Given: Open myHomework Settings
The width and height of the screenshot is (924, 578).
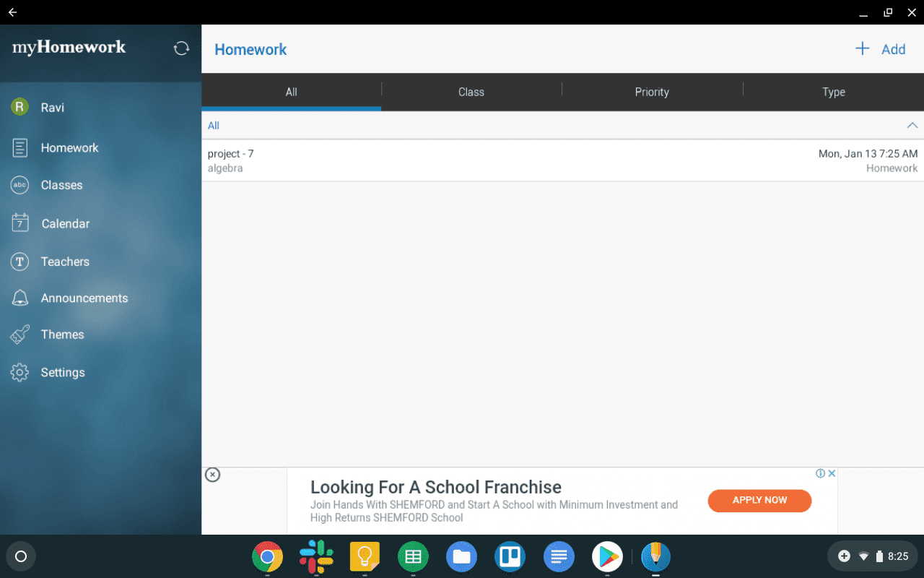Looking at the screenshot, I should (63, 372).
